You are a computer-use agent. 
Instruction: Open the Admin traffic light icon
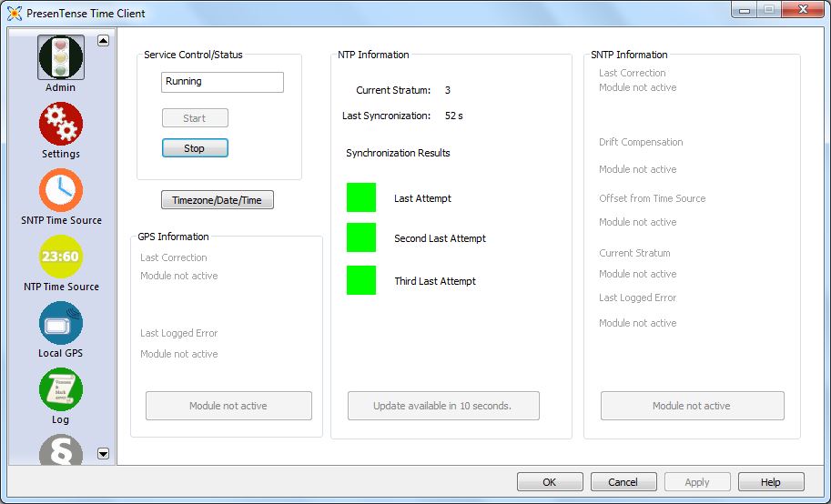[61, 57]
